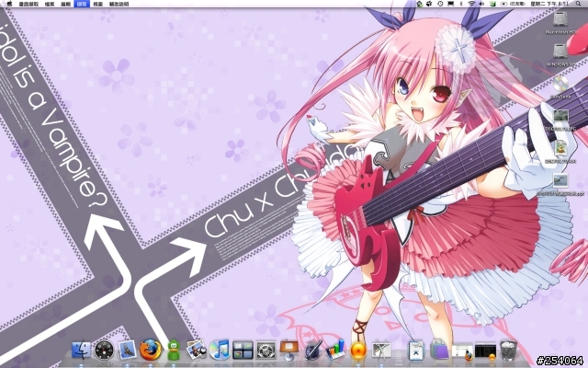Click green icon beside the battery indicator
The height and width of the screenshot is (368, 588).
[492, 4]
